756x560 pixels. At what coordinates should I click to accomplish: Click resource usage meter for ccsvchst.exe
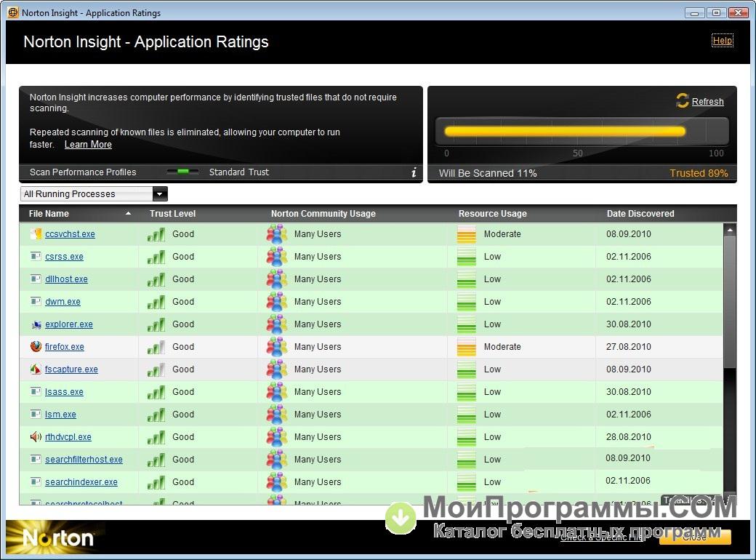pos(466,234)
